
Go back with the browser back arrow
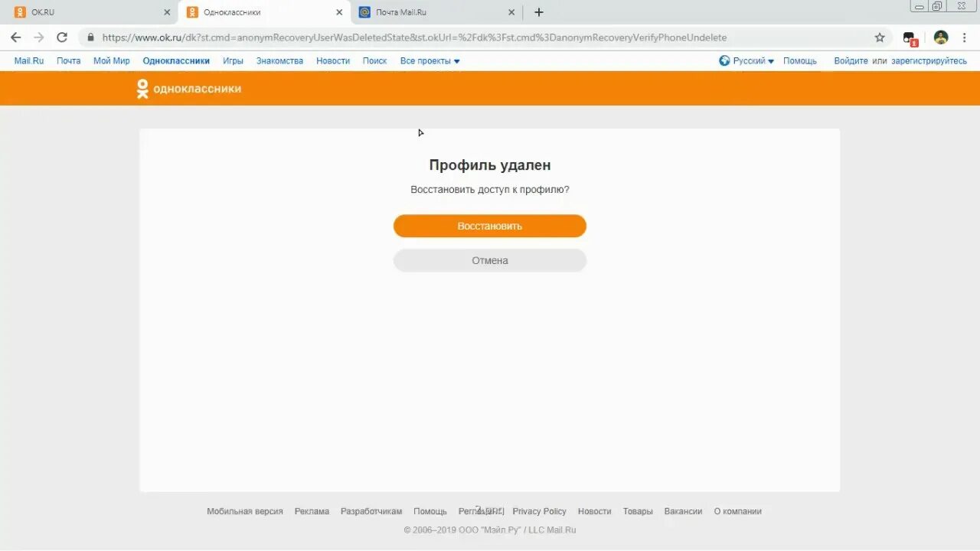click(15, 37)
